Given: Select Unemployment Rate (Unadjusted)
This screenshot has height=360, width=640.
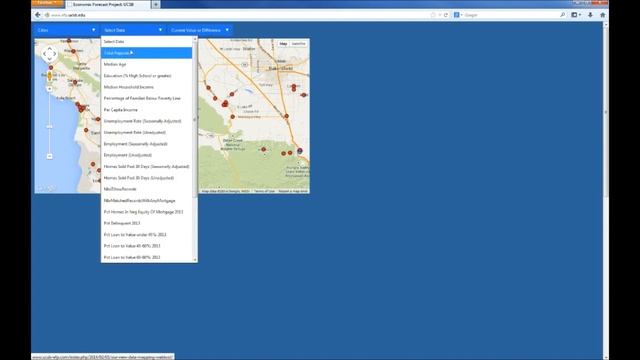Looking at the screenshot, I should click(x=147, y=133).
